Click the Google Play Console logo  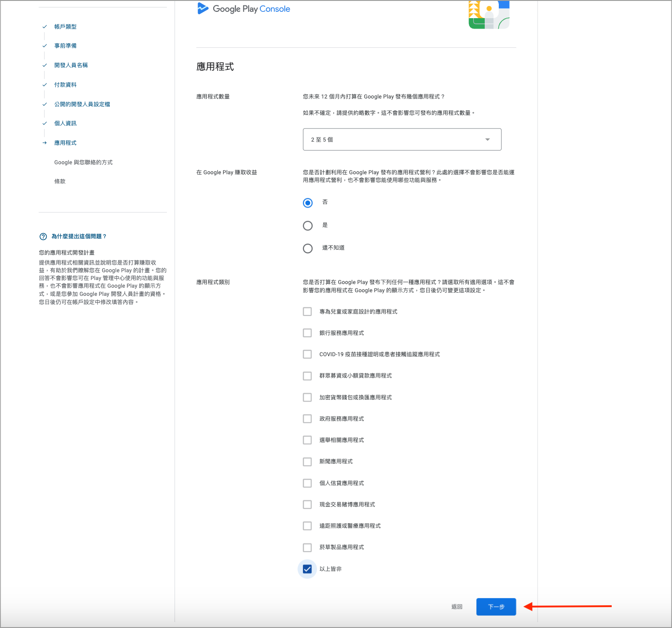coord(243,9)
